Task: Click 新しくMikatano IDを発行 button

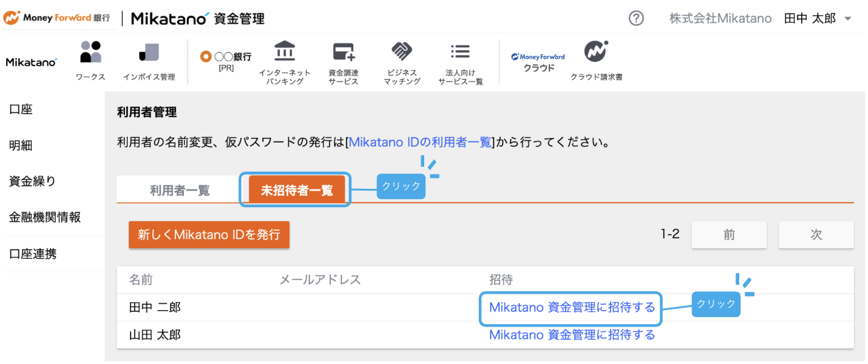Action: [209, 235]
